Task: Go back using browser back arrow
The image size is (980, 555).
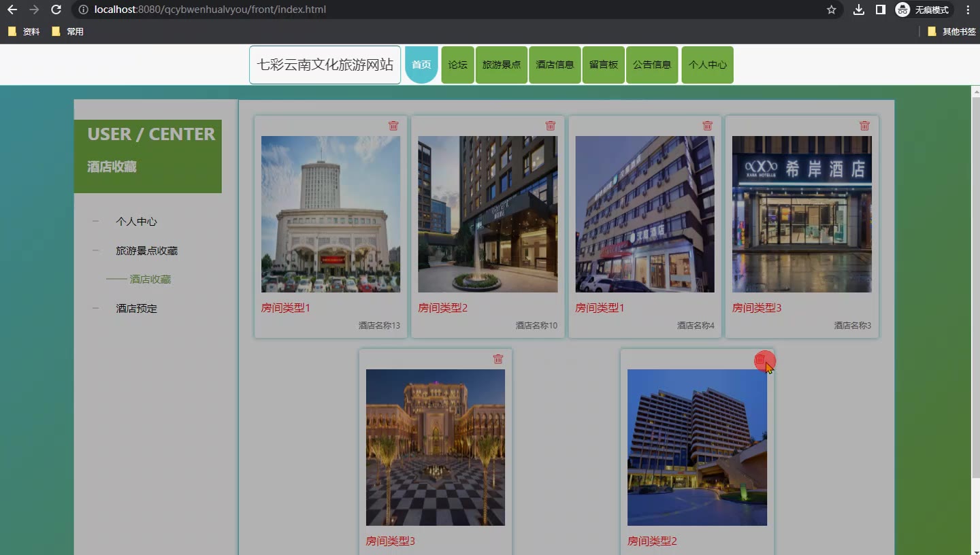Action: tap(12, 10)
